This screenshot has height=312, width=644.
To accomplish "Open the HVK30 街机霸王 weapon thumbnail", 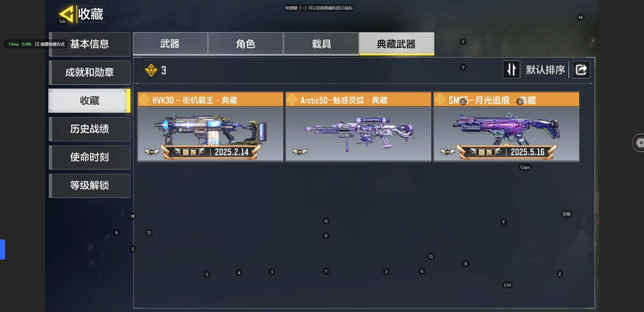I will [210, 134].
